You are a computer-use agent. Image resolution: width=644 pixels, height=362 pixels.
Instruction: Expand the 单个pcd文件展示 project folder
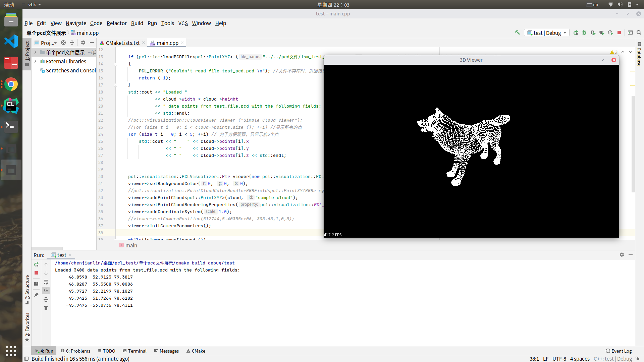(35, 52)
